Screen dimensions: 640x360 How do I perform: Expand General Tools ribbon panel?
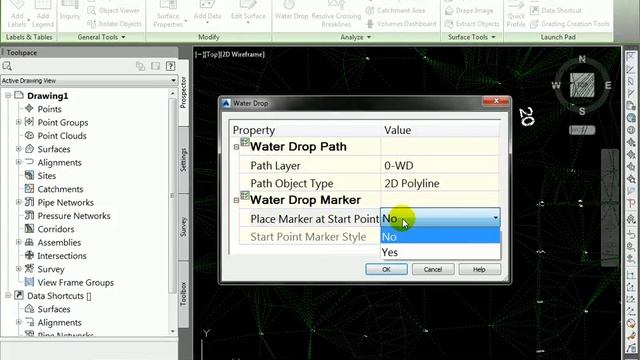click(101, 37)
